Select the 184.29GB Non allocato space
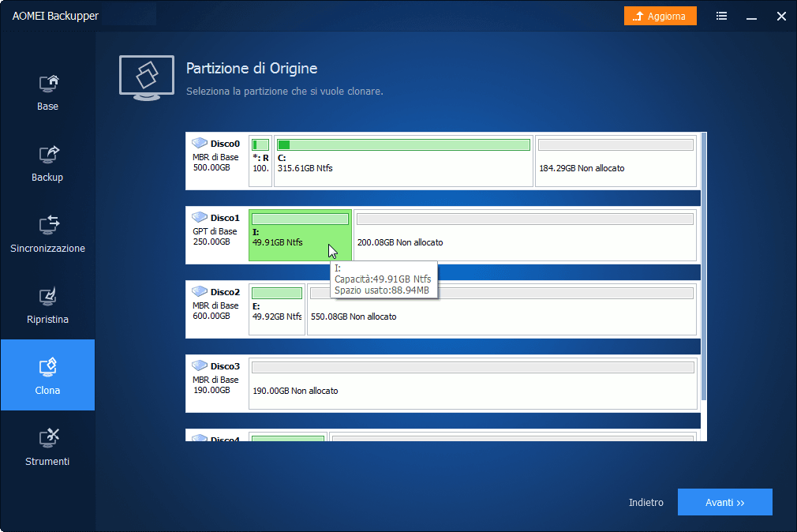 tap(616, 161)
